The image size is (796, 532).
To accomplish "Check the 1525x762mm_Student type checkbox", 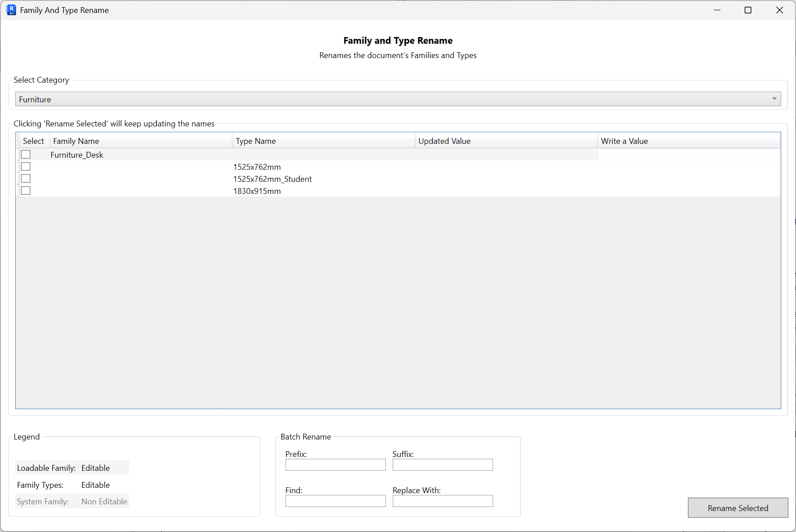I will pyautogui.click(x=25, y=178).
